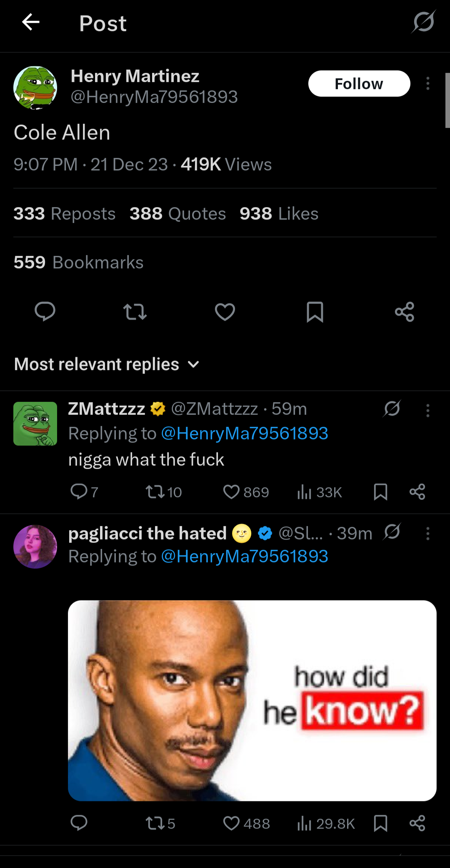Expand the Most relevant replies sort dropdown

[107, 364]
